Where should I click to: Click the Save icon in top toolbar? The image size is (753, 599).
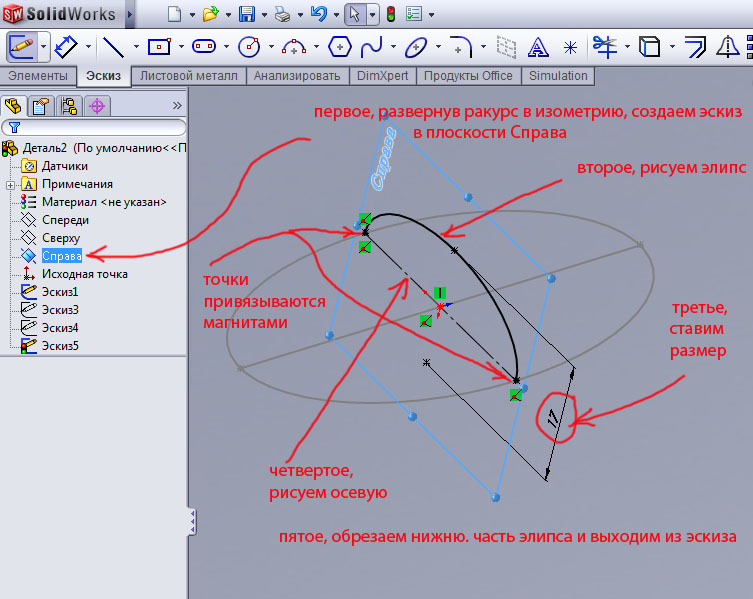click(x=247, y=14)
